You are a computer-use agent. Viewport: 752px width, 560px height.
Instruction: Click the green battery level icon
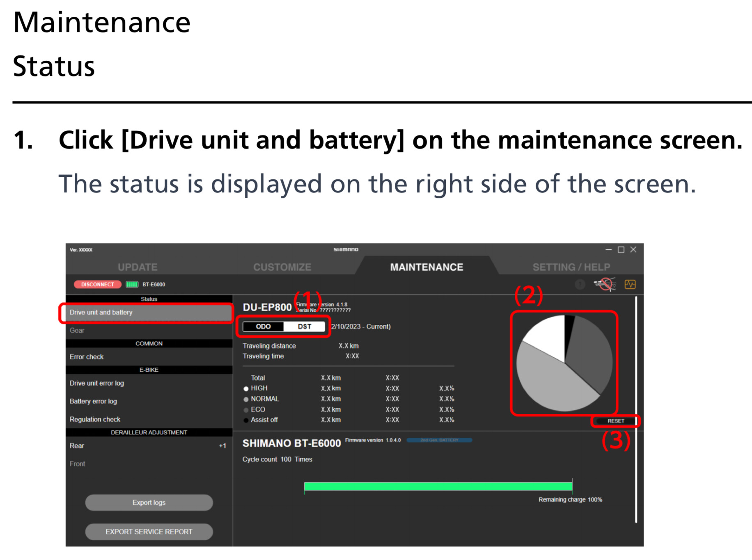(132, 284)
